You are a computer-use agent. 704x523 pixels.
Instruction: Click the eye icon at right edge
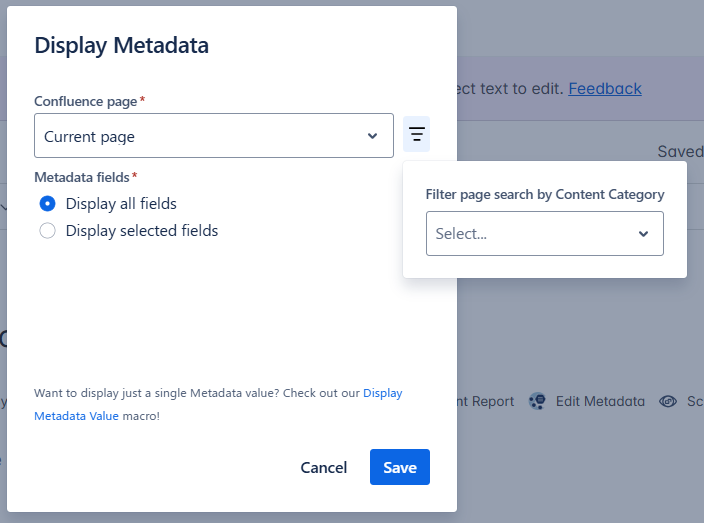[668, 401]
